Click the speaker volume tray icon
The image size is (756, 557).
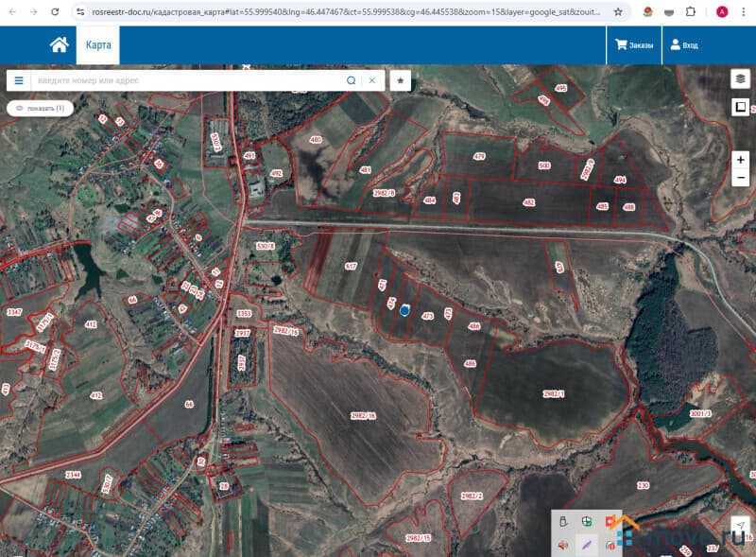click(563, 545)
